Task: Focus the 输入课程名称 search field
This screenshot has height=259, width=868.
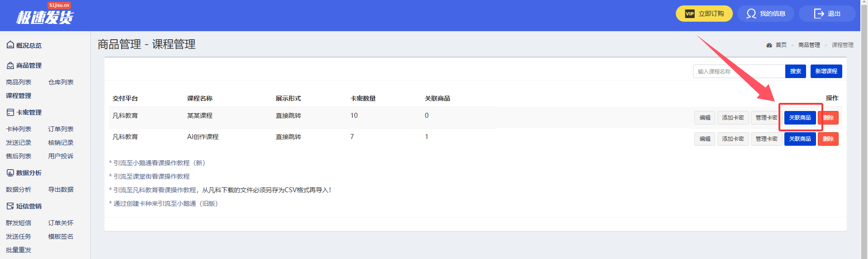Action: pos(739,71)
